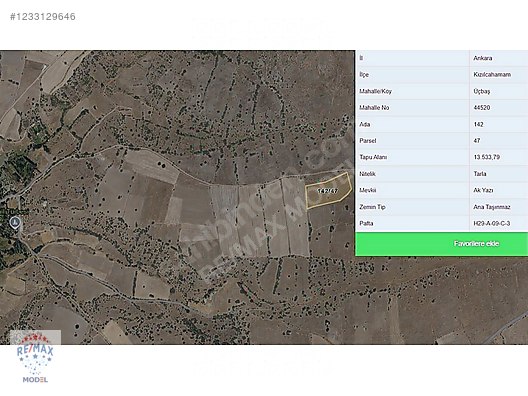Select the yellow outlined parcel 142/47

coord(328,191)
